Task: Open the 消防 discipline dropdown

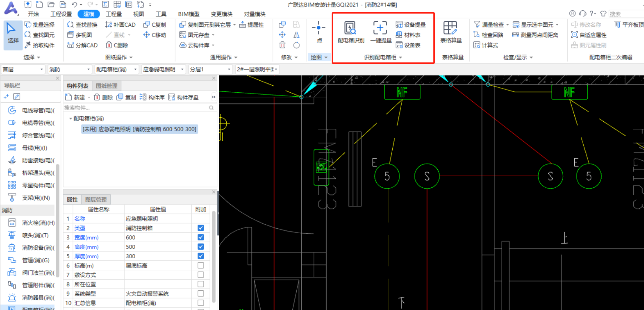Action: 70,69
